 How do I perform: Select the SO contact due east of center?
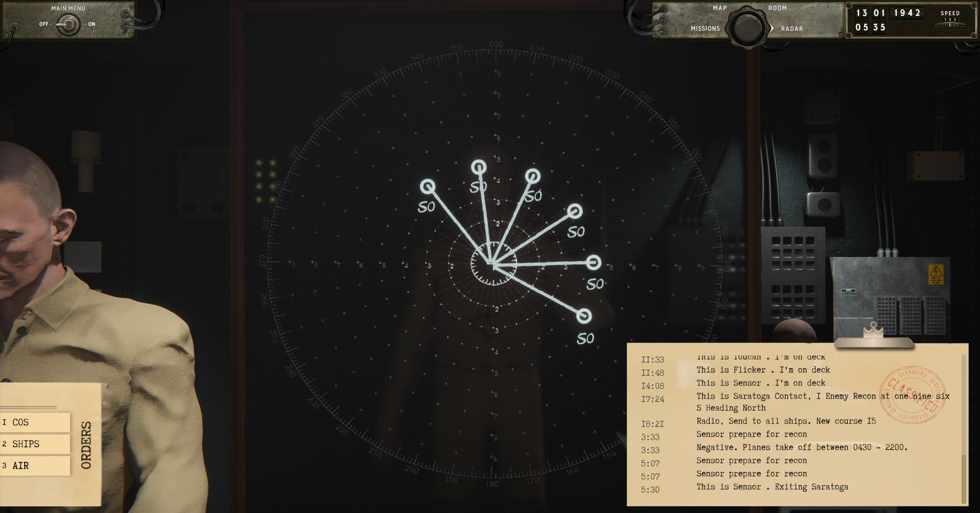(x=593, y=263)
